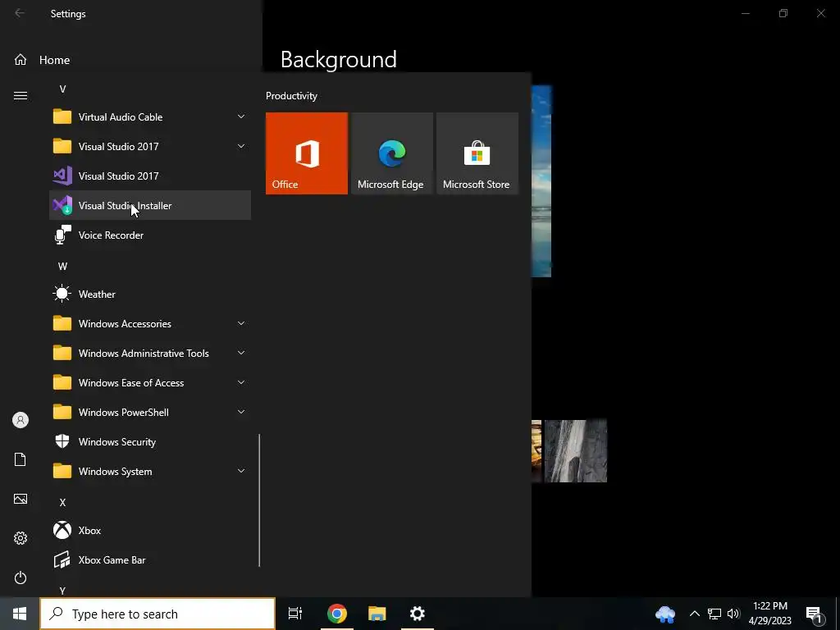Expand the Visual Studio 2017 folder chevron
The height and width of the screenshot is (630, 840).
click(241, 146)
